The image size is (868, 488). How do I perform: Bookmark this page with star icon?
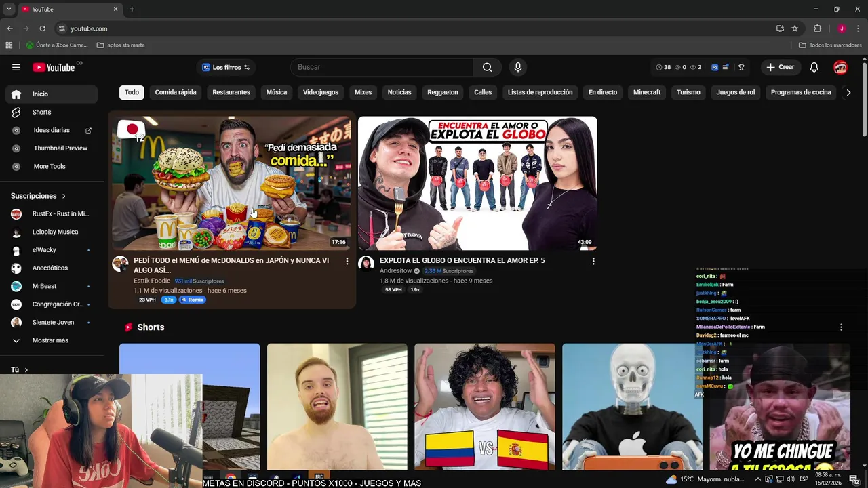pos(795,28)
